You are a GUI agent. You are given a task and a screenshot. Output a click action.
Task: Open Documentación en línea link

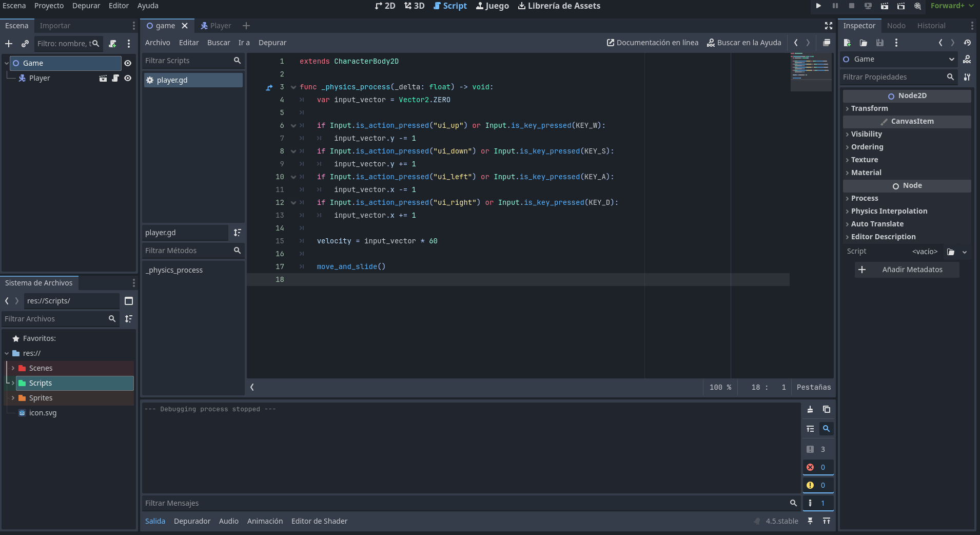[x=652, y=43]
